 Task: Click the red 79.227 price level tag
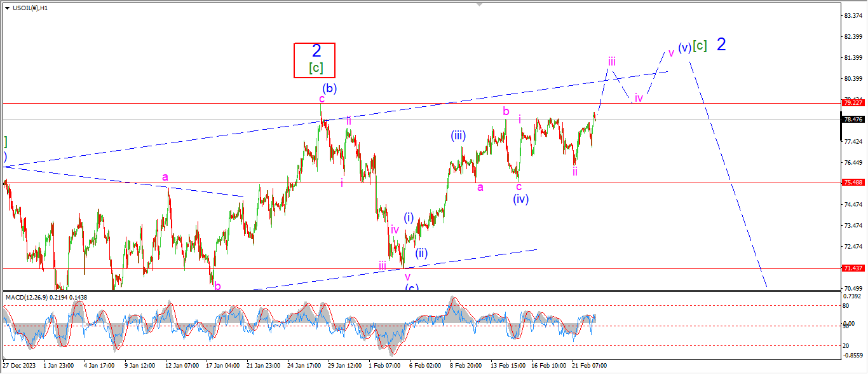tap(851, 103)
